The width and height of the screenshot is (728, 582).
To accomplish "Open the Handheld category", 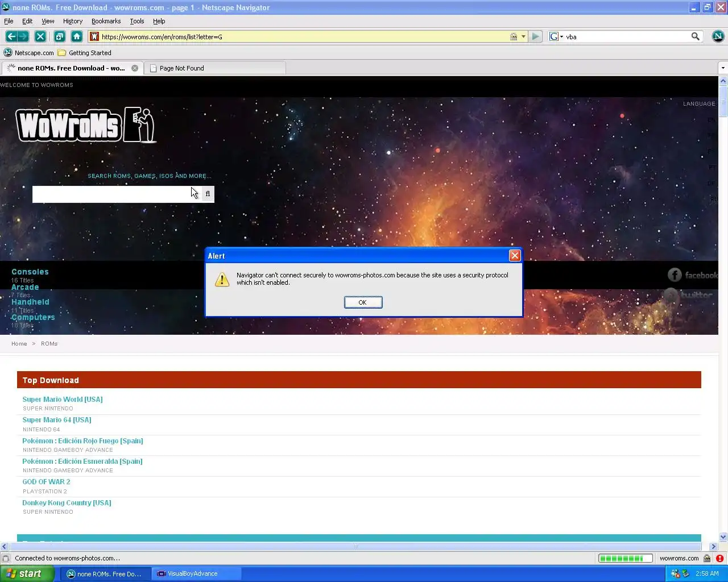I will 30,302.
